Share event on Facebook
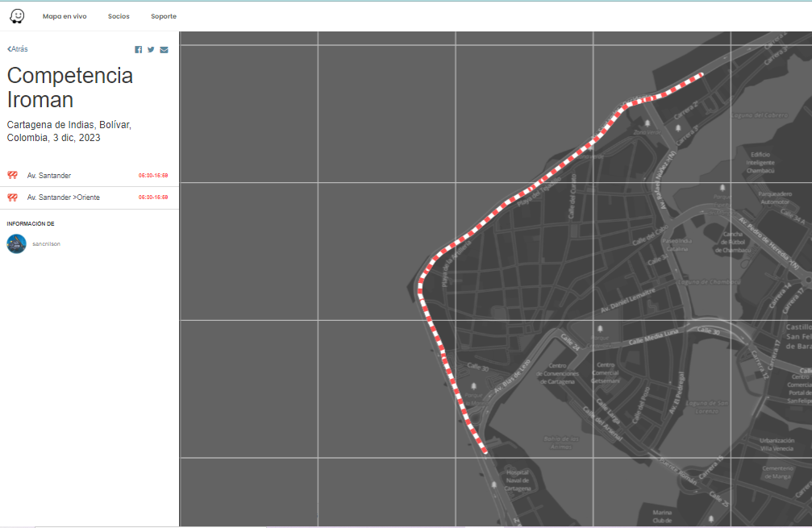The image size is (812, 528). [x=138, y=50]
